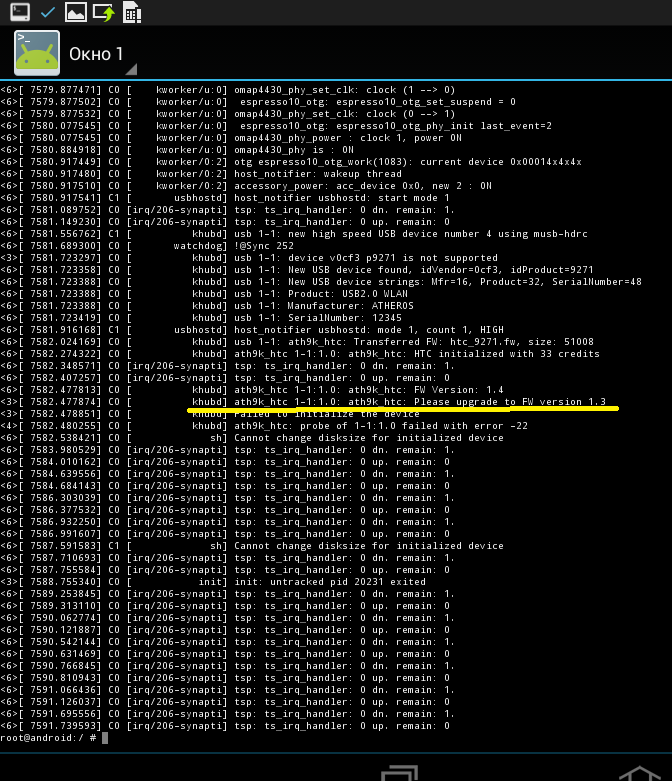Tap the blue checkmark notification icon
The width and height of the screenshot is (672, 781).
[48, 12]
